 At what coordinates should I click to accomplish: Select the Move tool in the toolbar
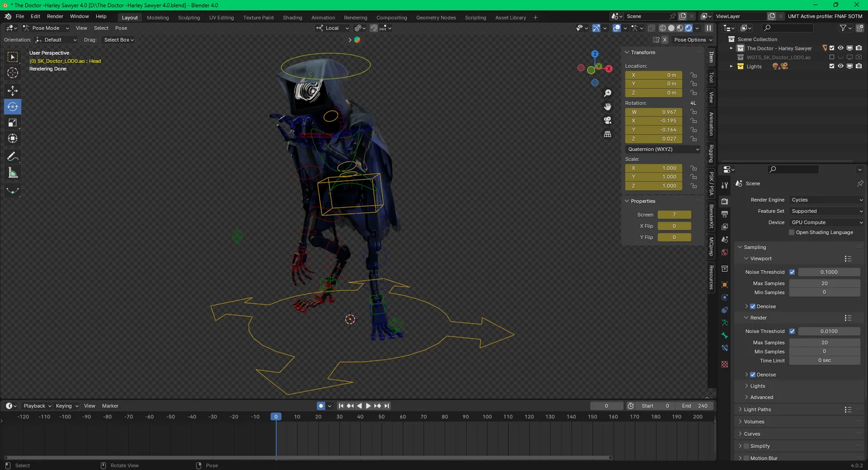12,91
